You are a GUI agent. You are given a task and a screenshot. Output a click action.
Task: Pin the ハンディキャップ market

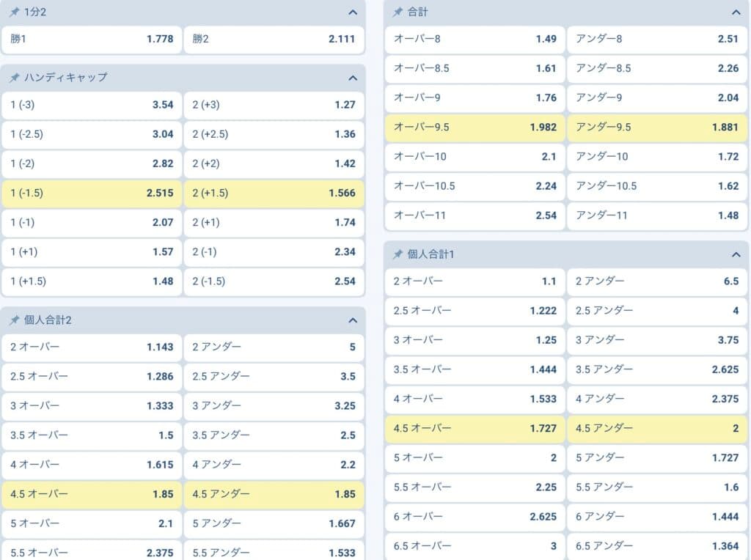click(x=14, y=77)
